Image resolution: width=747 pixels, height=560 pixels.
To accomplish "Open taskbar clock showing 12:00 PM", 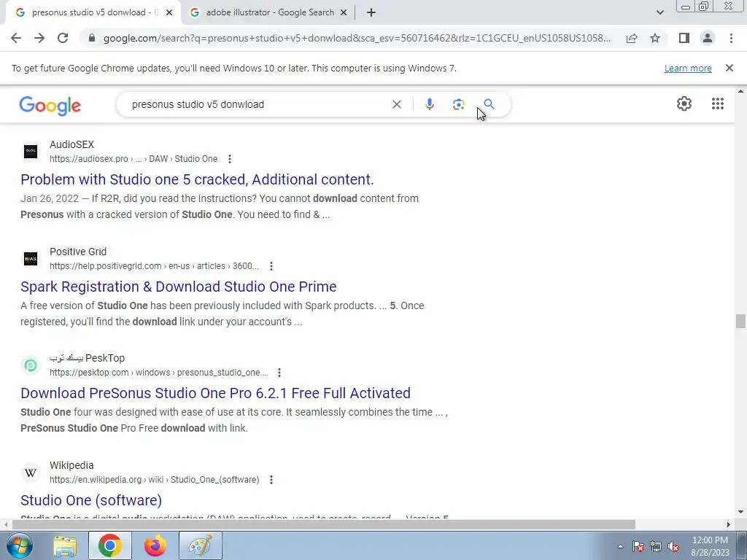I will (710, 546).
